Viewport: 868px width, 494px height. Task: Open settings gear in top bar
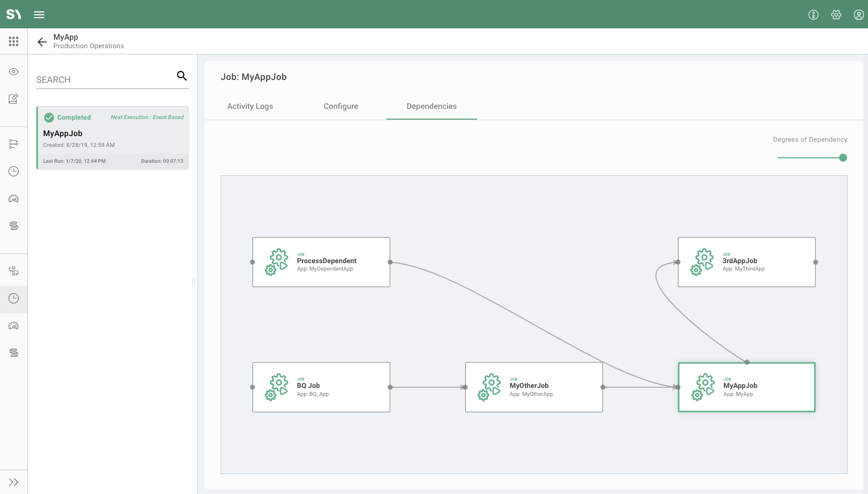836,15
